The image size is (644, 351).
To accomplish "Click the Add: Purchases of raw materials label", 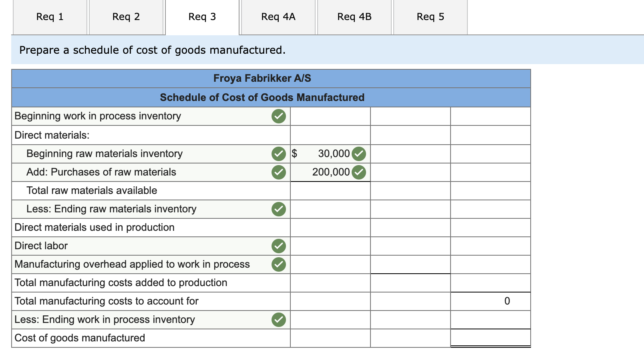I will [x=101, y=172].
